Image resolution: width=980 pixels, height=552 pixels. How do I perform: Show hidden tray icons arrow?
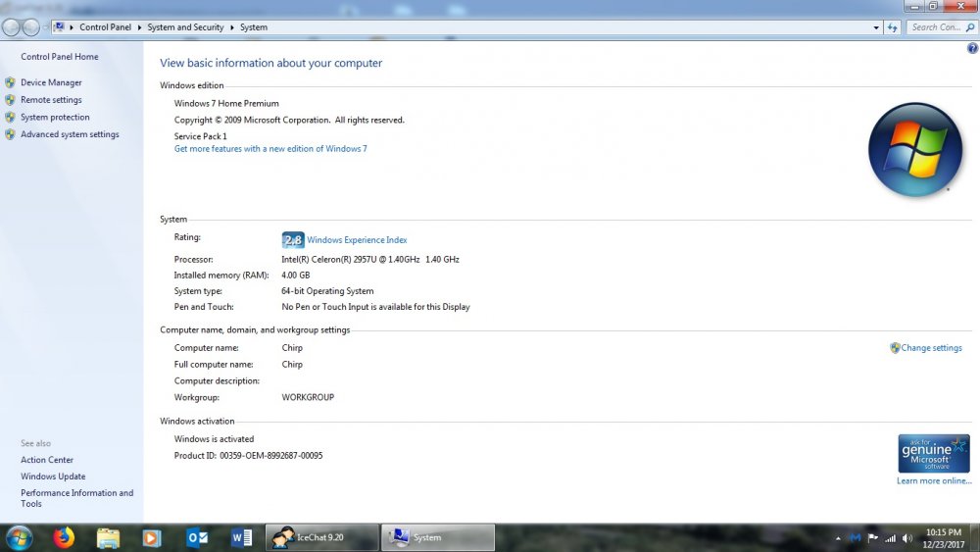click(x=838, y=538)
